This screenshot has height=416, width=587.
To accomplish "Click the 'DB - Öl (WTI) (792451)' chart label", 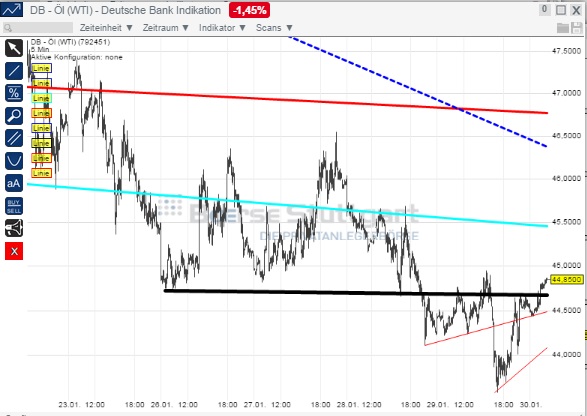I will pyautogui.click(x=70, y=42).
